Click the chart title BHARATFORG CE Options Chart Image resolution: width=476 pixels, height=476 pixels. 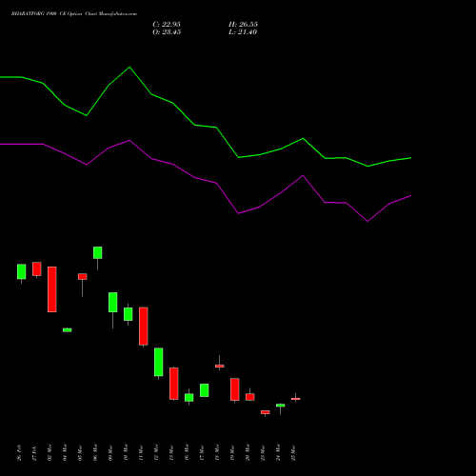pos(74,14)
